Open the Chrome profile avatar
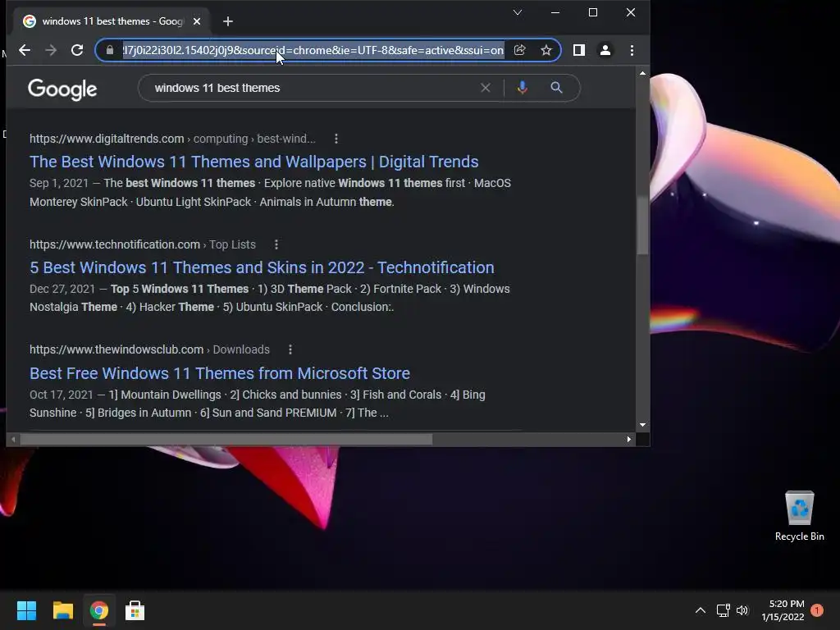 [605, 50]
